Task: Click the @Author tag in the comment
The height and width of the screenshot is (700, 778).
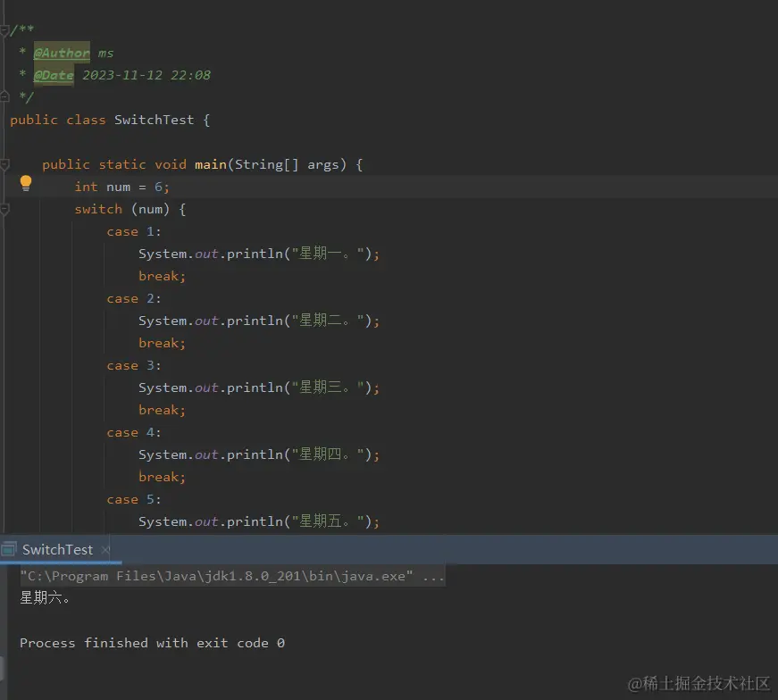Action: 62,53
